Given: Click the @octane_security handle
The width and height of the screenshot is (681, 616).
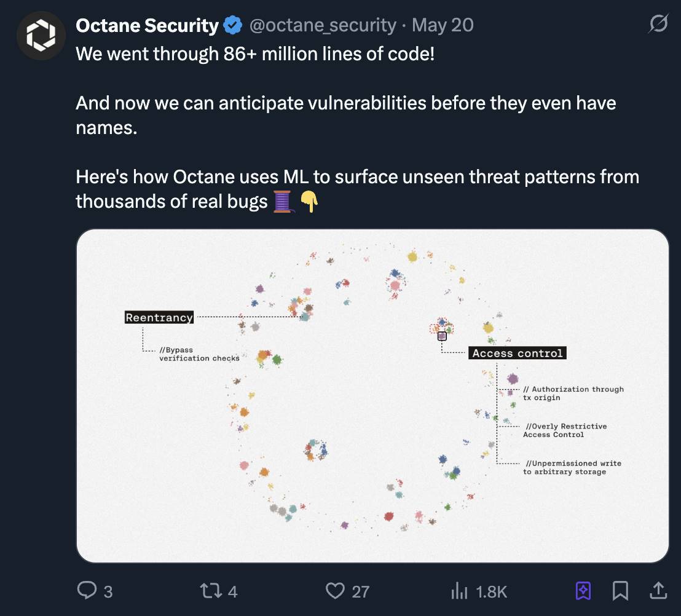Looking at the screenshot, I should tap(322, 25).
